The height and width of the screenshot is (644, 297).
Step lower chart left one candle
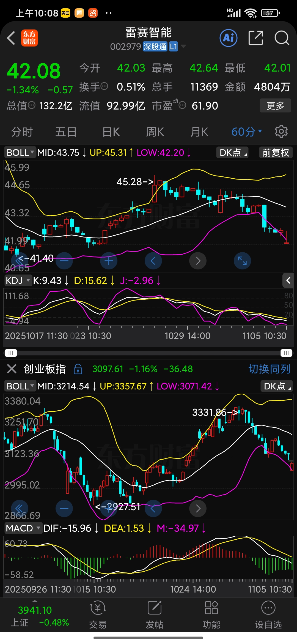point(153,508)
